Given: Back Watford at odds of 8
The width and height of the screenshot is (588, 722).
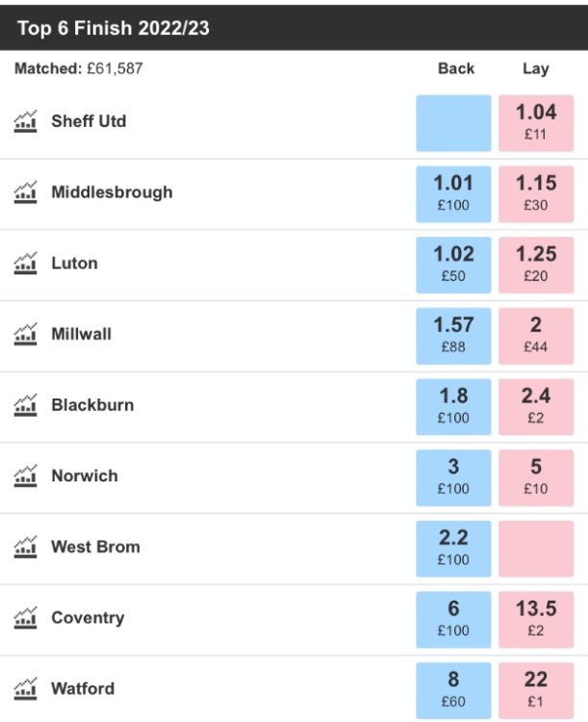Looking at the screenshot, I should (453, 690).
